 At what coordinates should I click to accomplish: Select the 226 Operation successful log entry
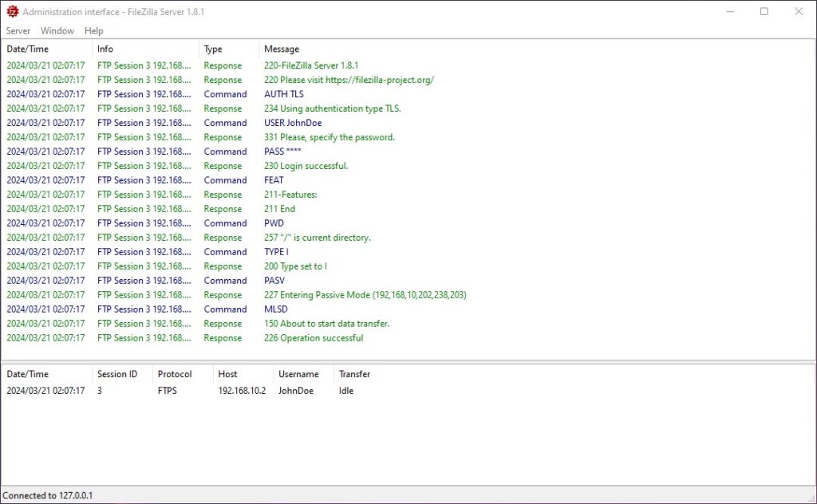313,338
